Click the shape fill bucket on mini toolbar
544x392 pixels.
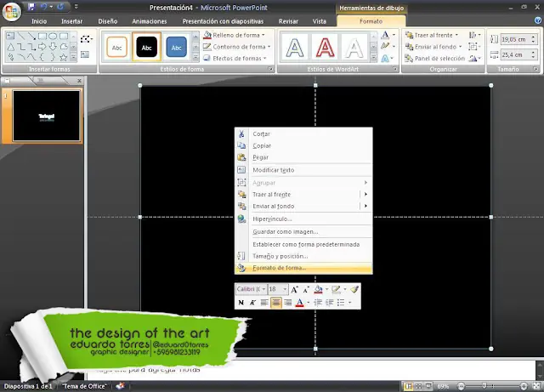click(x=318, y=290)
